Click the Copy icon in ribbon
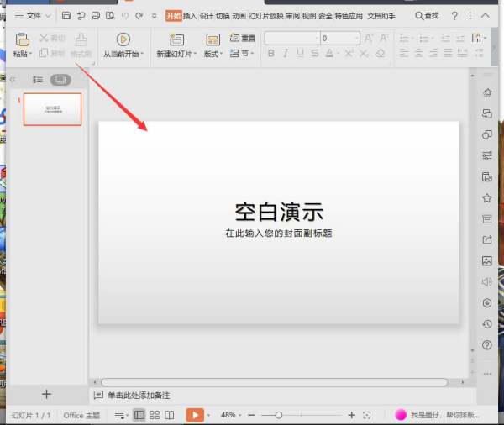Image resolution: width=504 pixels, height=425 pixels. coord(44,53)
